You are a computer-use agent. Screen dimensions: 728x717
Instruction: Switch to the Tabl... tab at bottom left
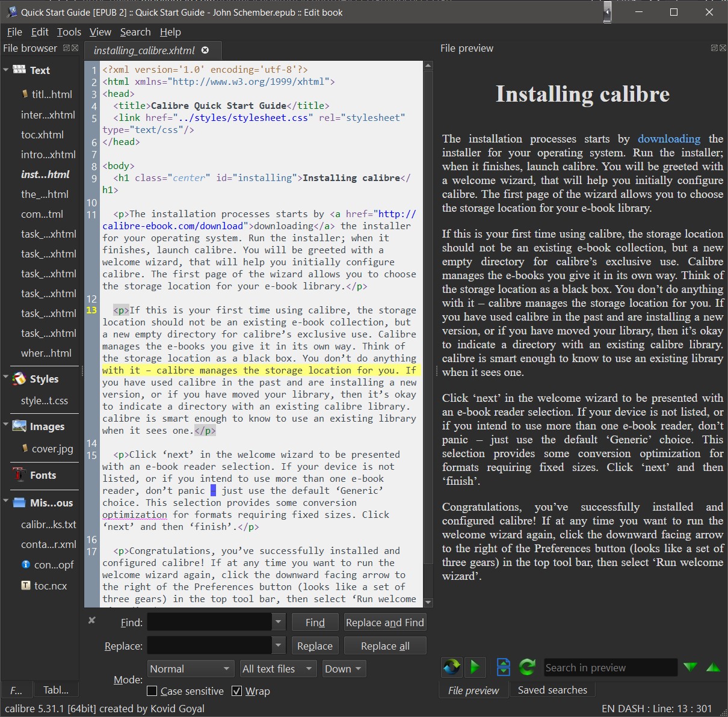[x=56, y=690]
